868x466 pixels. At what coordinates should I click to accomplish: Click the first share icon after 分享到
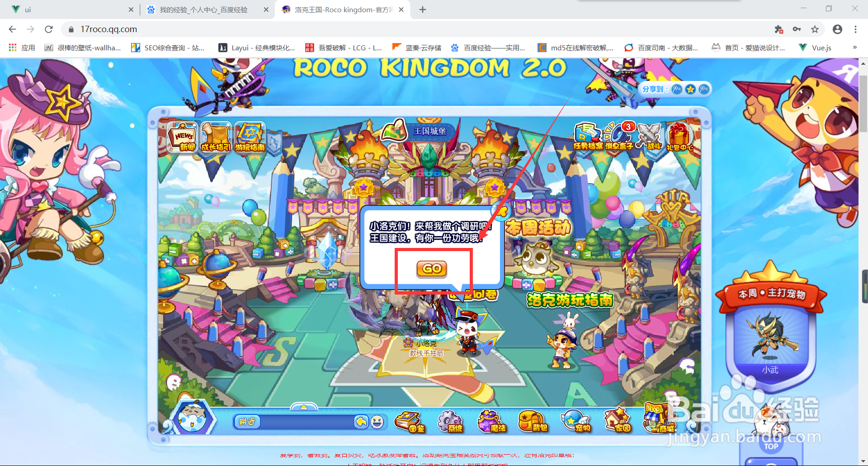tap(677, 90)
